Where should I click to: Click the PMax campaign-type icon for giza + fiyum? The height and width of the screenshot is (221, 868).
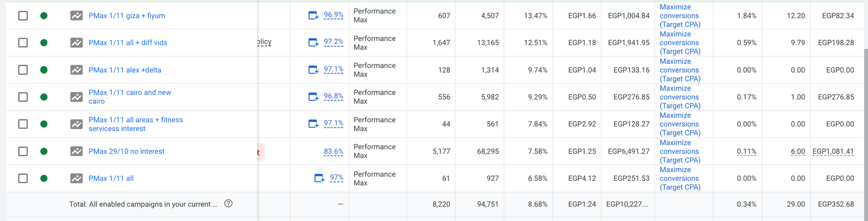(x=76, y=16)
